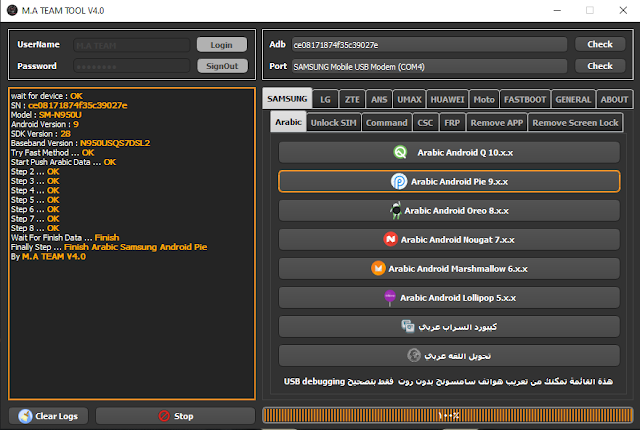Select the Arabic sub-tab
Viewport: 640px width, 430px height.
click(288, 122)
